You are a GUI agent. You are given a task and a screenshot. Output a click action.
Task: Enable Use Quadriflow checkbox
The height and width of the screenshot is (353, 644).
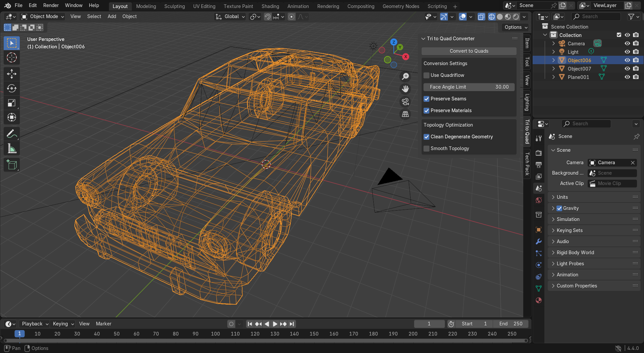(427, 75)
